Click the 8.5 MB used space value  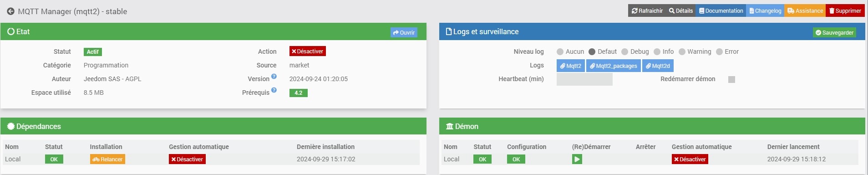[94, 93]
